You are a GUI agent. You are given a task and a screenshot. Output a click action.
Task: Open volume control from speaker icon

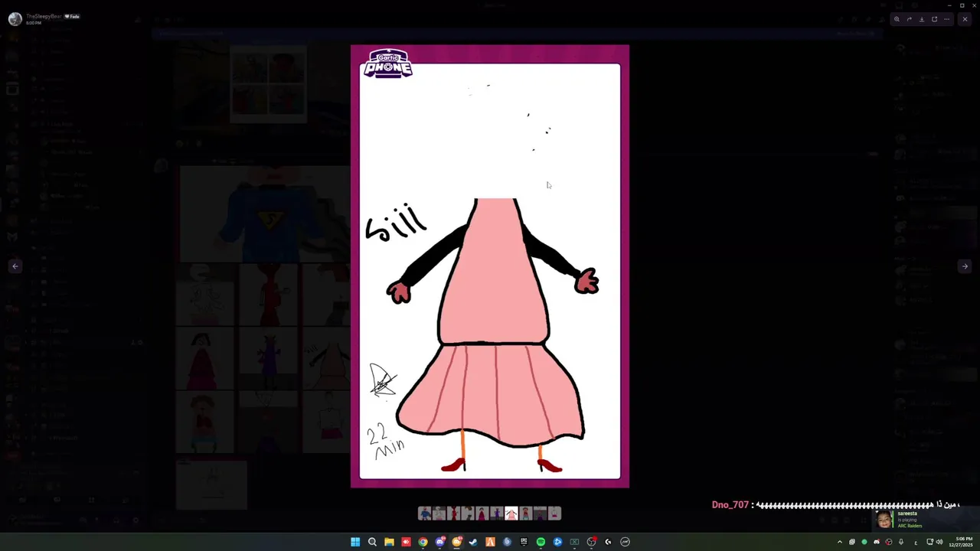(939, 542)
